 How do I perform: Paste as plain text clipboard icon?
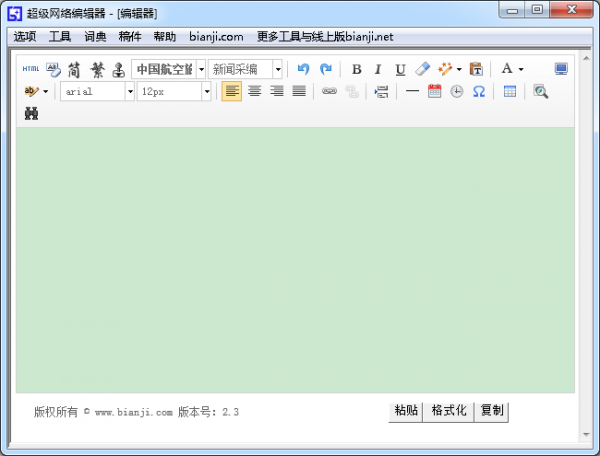tap(476, 69)
